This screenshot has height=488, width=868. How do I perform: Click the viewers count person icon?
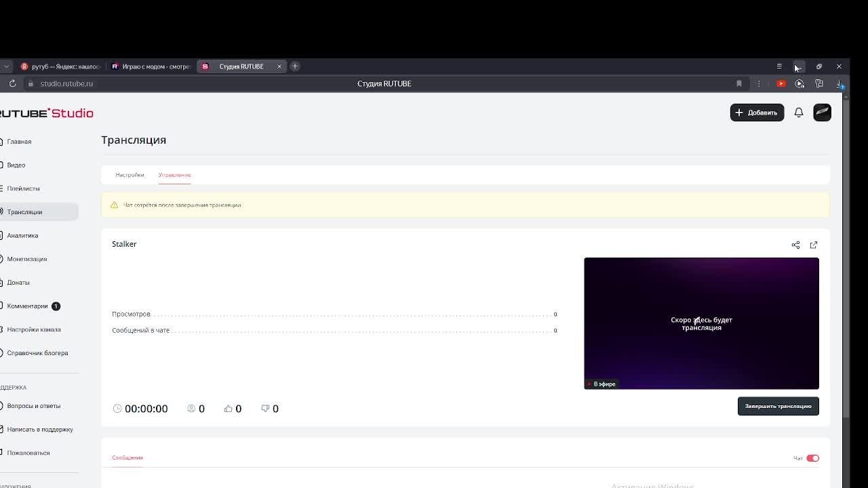point(191,409)
